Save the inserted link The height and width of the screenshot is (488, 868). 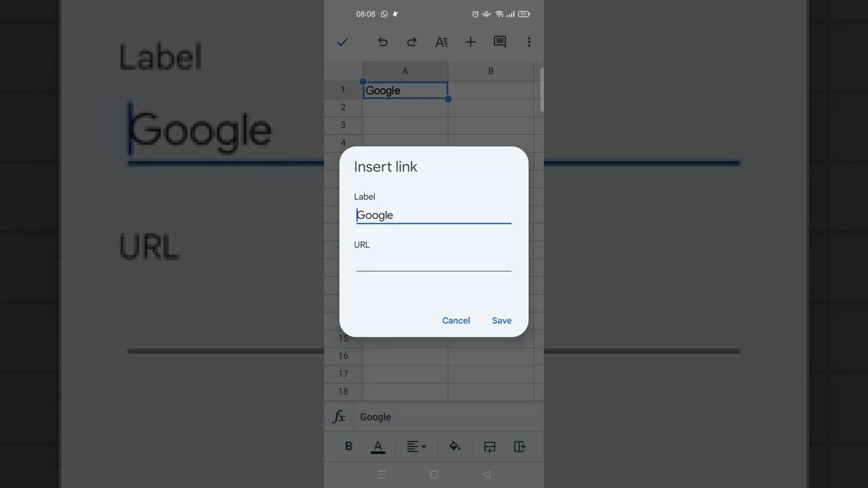(502, 321)
